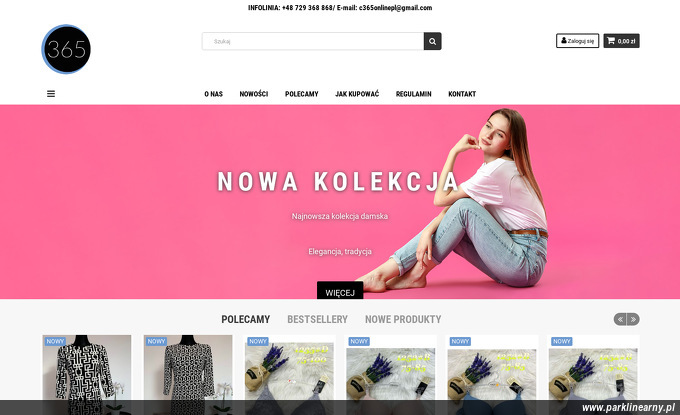The width and height of the screenshot is (680, 415).
Task: Go to the KONTAKT page
Action: [x=462, y=94]
